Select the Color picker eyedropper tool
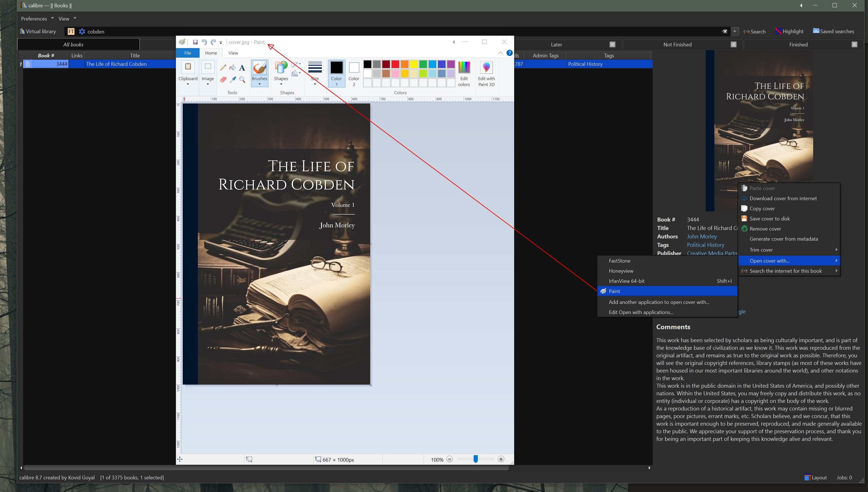The width and height of the screenshot is (868, 492). [x=232, y=80]
